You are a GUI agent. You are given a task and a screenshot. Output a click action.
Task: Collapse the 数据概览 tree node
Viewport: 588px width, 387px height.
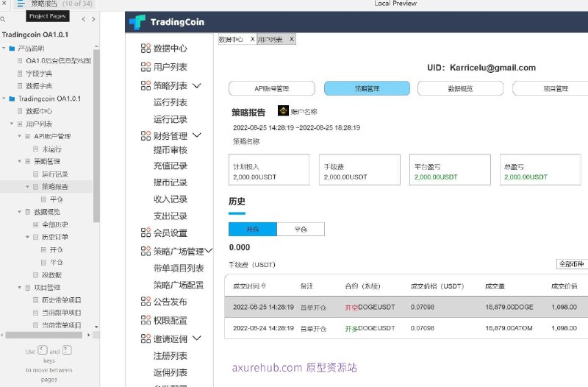pos(20,212)
